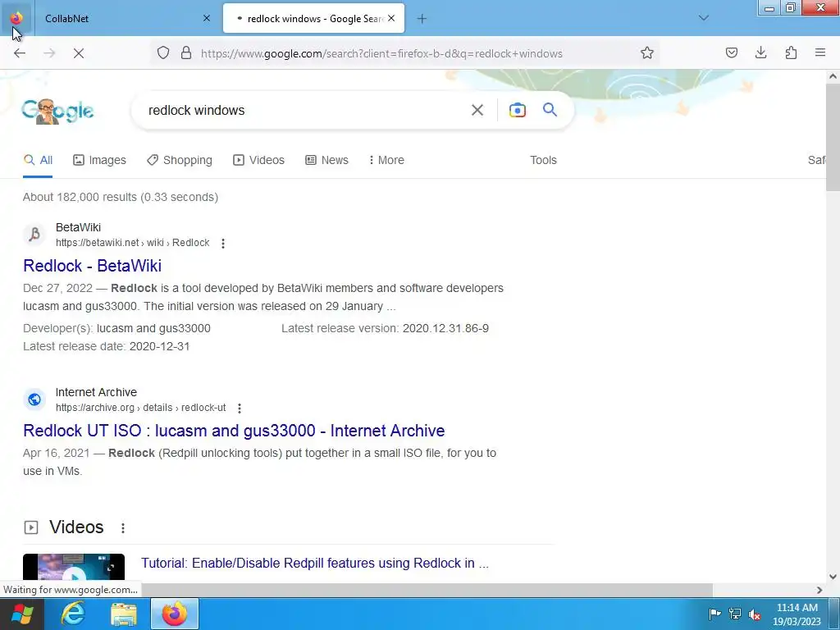The image size is (840, 630).
Task: Open the Google doodle logo
Action: coord(58,111)
